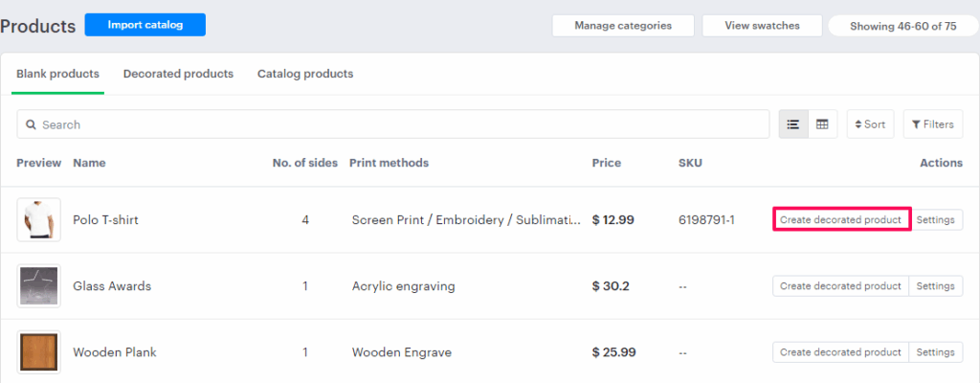Click View swatches button
Screen dimensions: 980x383
coord(762,26)
